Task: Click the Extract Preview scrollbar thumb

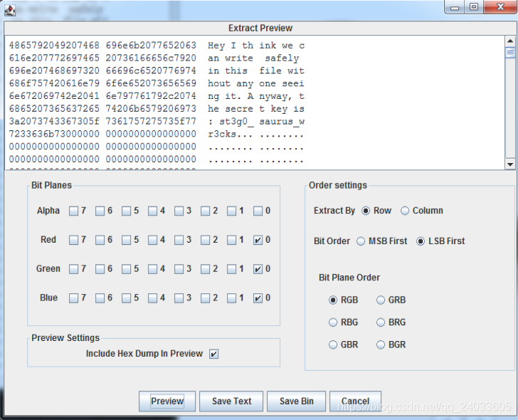Action: [510, 52]
